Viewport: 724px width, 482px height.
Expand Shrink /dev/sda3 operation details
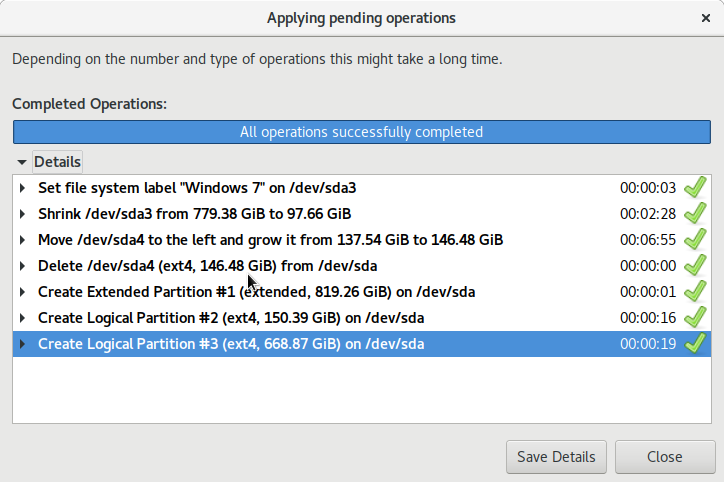point(23,214)
